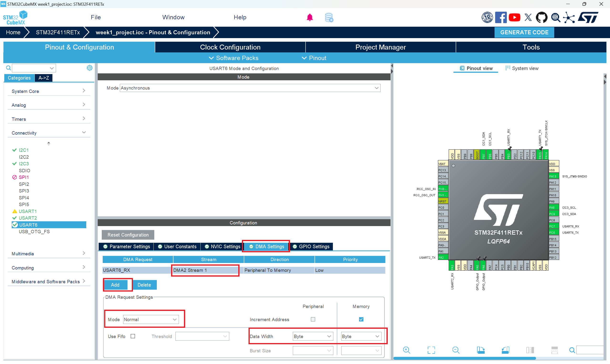Open the notifications bell icon
610x364 pixels.
click(310, 17)
